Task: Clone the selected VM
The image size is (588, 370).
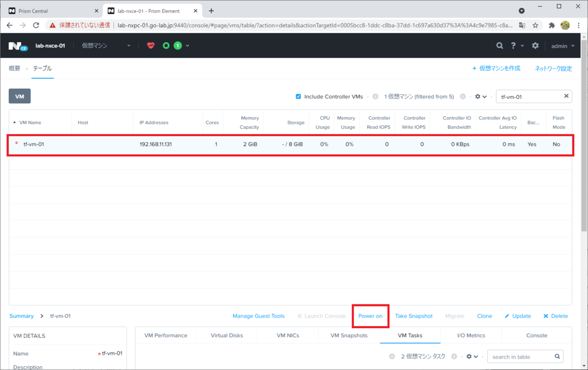Action: [485, 316]
